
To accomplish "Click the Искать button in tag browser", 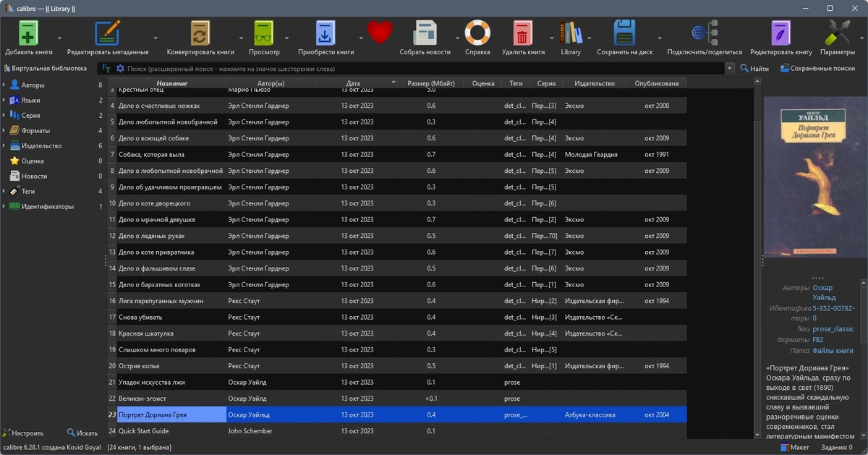I will 82,433.
